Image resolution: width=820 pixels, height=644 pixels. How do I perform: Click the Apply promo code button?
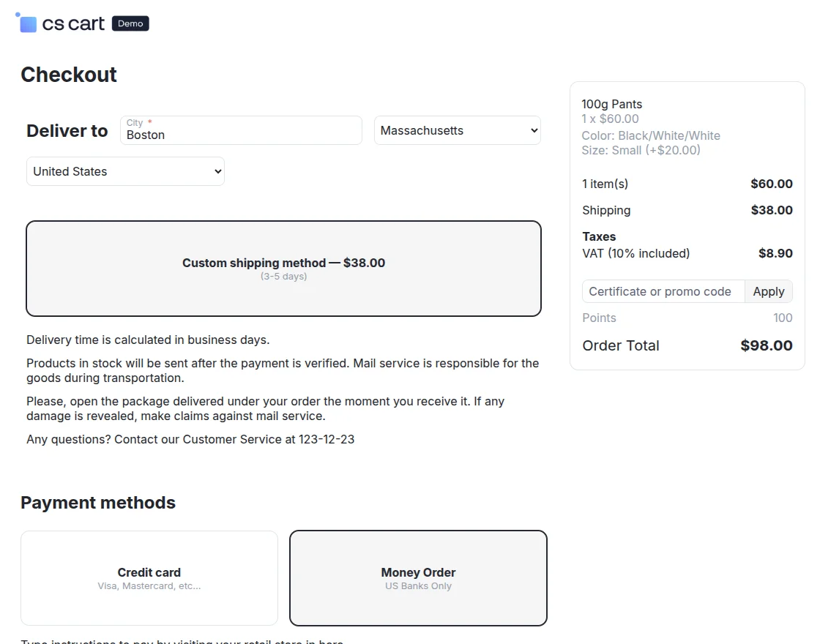[x=768, y=291]
